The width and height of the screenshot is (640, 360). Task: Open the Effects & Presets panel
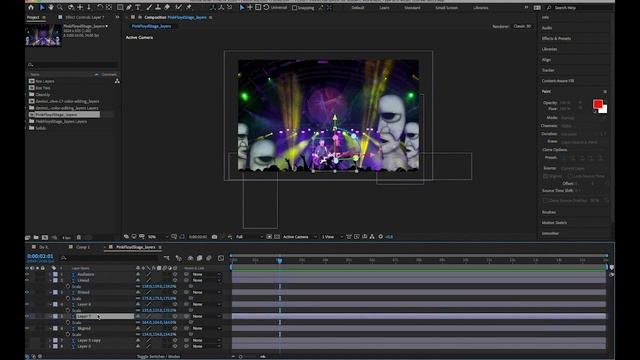coord(556,38)
